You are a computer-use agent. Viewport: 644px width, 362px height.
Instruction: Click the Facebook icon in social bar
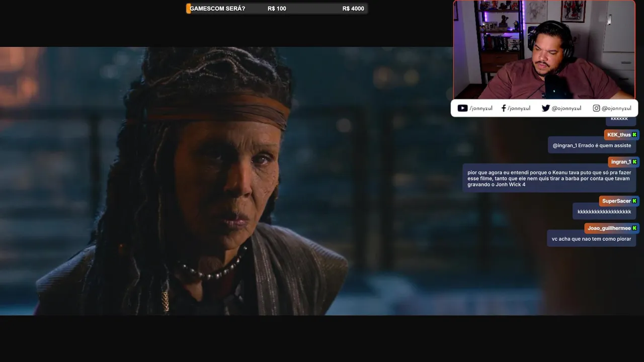pos(504,108)
